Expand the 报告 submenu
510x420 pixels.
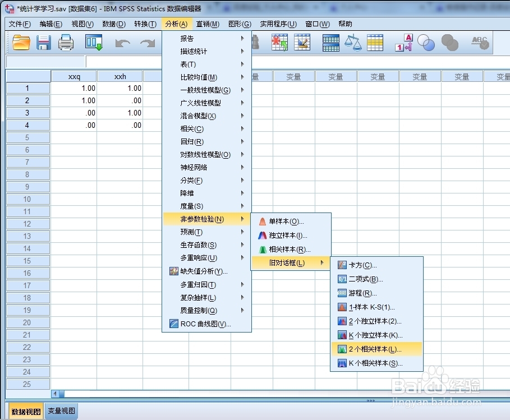pyautogui.click(x=206, y=38)
